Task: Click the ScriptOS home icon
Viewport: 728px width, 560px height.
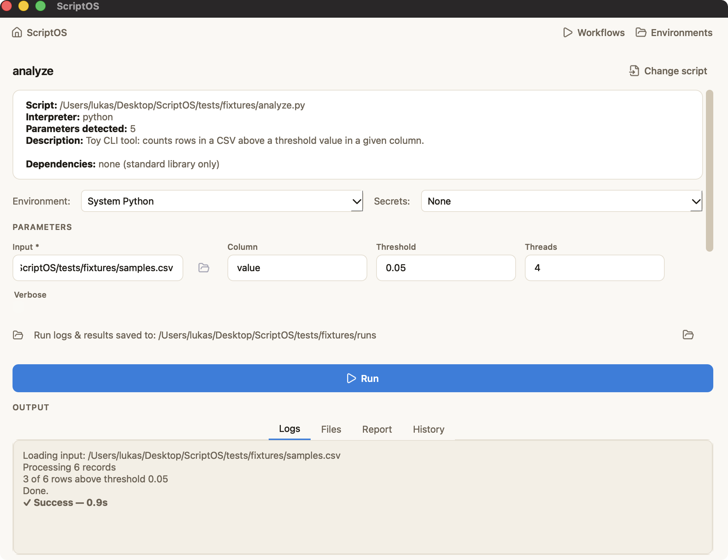Action: [x=17, y=32]
